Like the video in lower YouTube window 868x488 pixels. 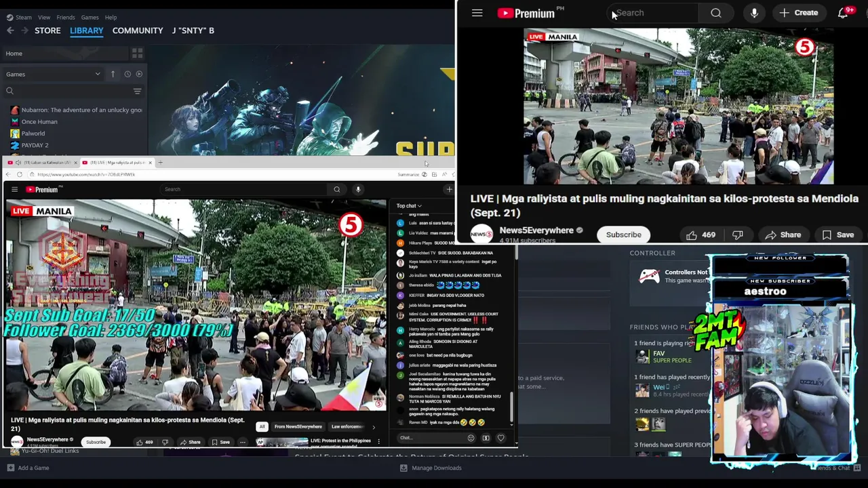point(144,443)
